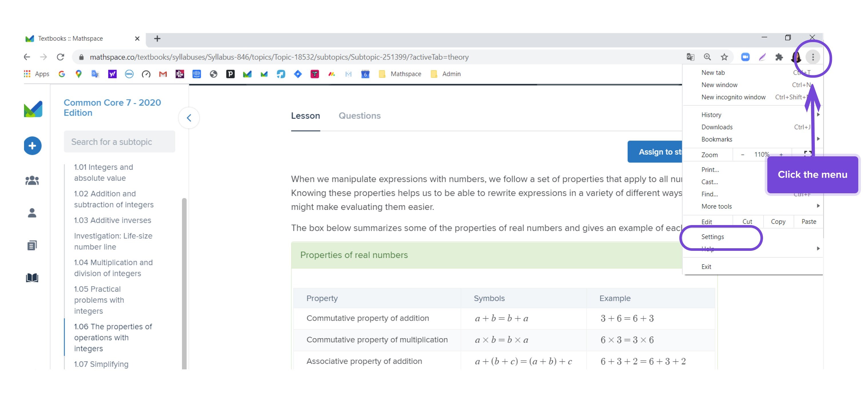Go back to previous page
Viewport: 868px width, 400px height.
27,57
